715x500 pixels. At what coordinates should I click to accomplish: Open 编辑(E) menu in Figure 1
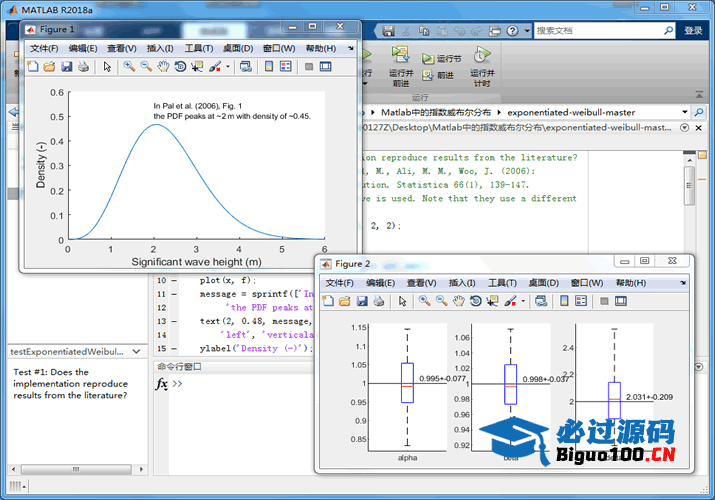point(83,48)
